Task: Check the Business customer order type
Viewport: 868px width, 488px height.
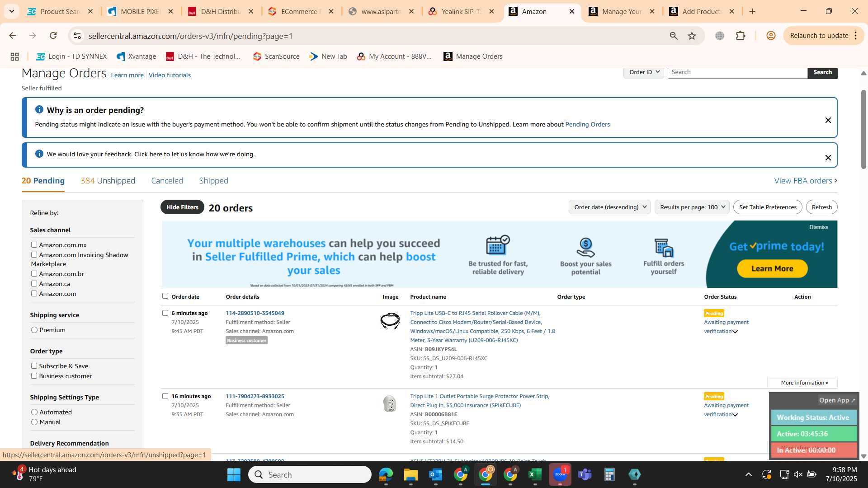Action: coord(34,376)
